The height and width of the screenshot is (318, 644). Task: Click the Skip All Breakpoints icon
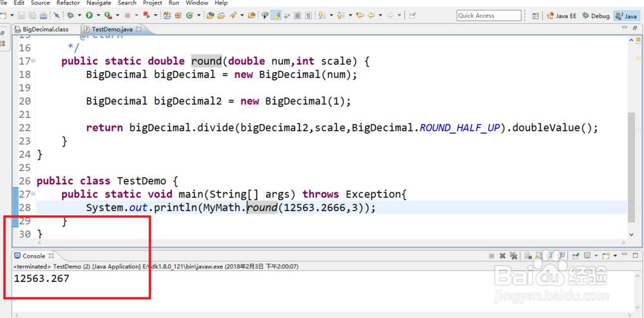coord(56,15)
